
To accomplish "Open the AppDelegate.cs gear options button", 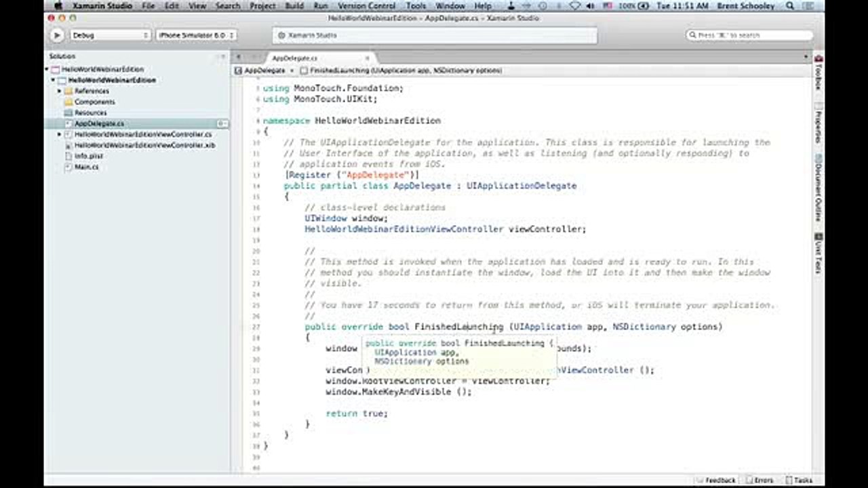I will 222,123.
